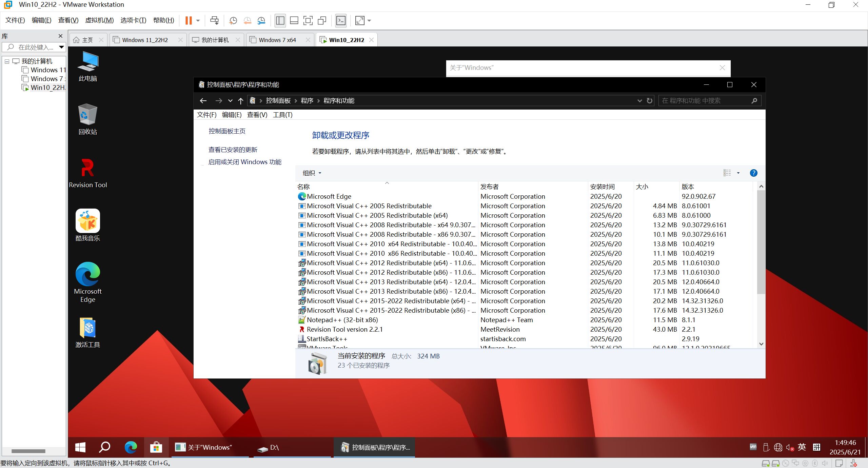Refresh the programs and features list
868x468 pixels.
(649, 101)
